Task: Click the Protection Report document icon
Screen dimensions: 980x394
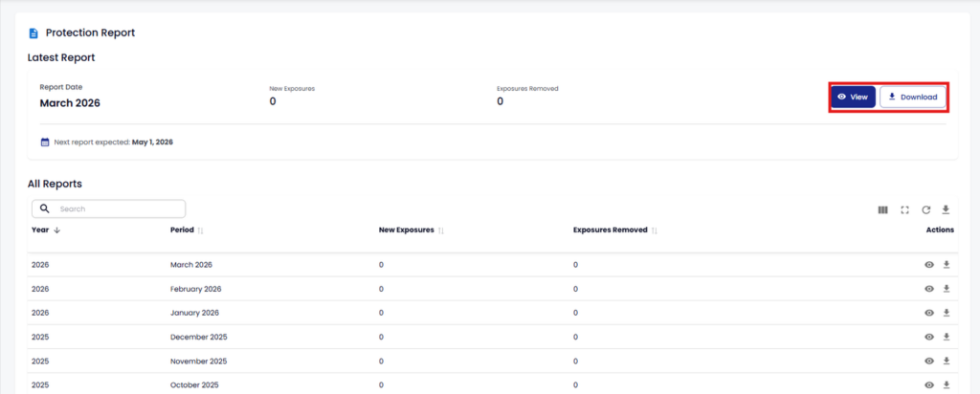Action: (x=33, y=33)
